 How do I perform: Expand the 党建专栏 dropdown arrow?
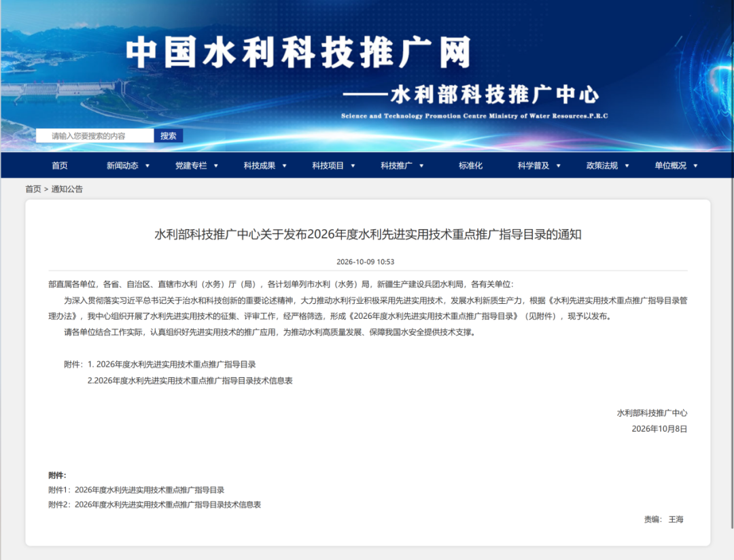[216, 166]
